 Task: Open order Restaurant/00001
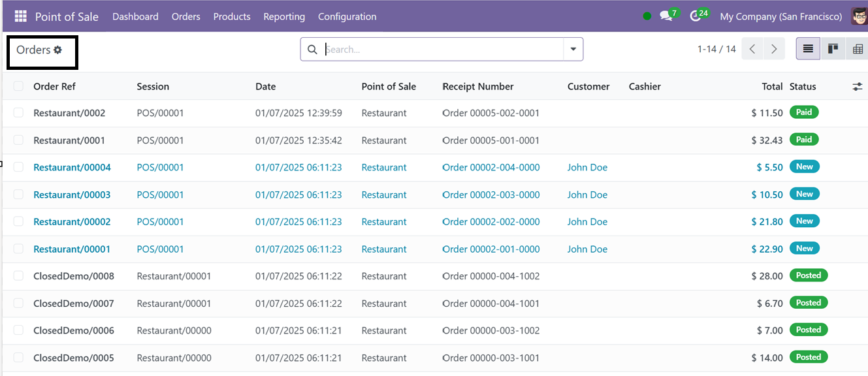72,249
